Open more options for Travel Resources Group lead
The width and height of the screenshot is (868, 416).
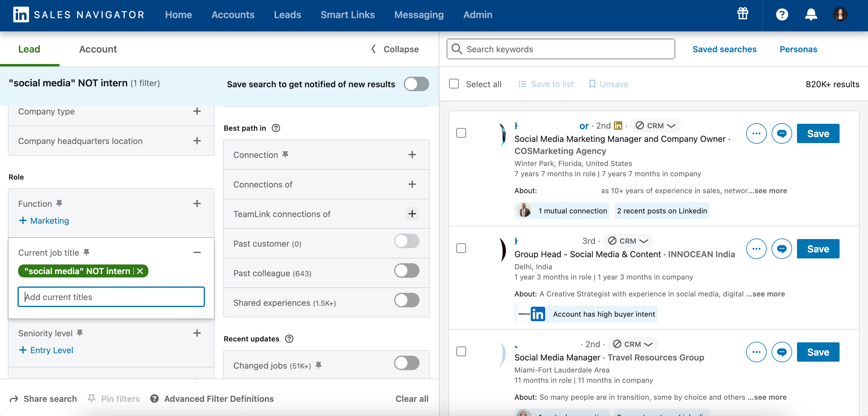click(x=756, y=352)
